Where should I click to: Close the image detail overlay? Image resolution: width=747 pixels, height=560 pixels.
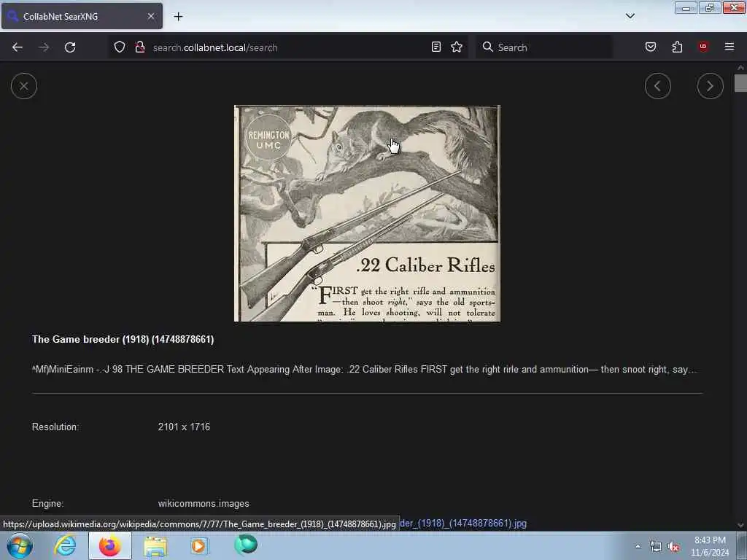pos(24,86)
